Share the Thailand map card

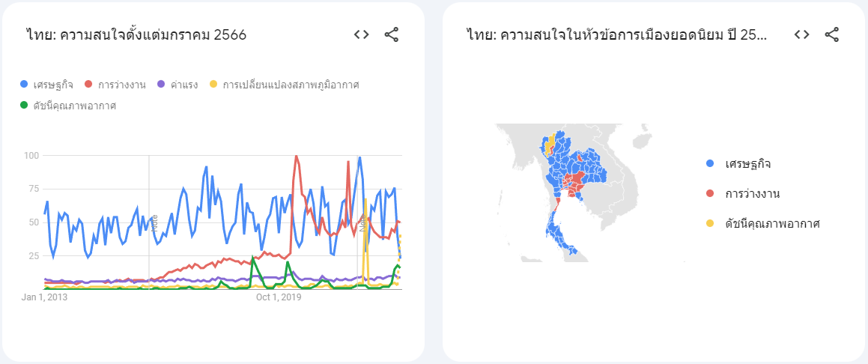(832, 35)
